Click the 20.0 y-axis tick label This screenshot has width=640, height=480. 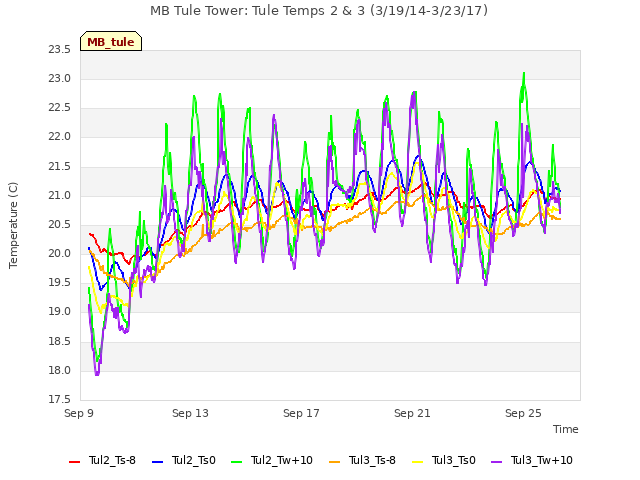60,253
